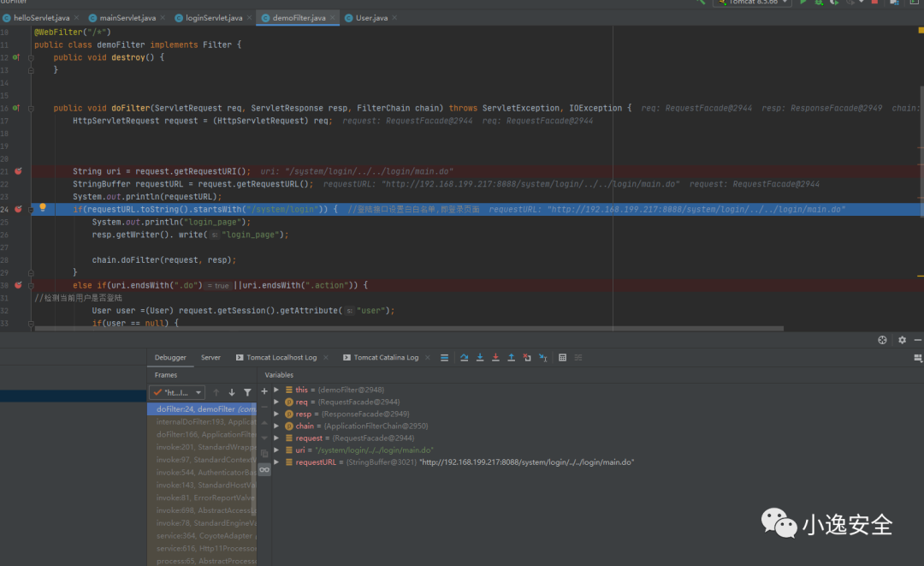
Task: Toggle the glasses watches icon in Variables
Action: tap(264, 469)
